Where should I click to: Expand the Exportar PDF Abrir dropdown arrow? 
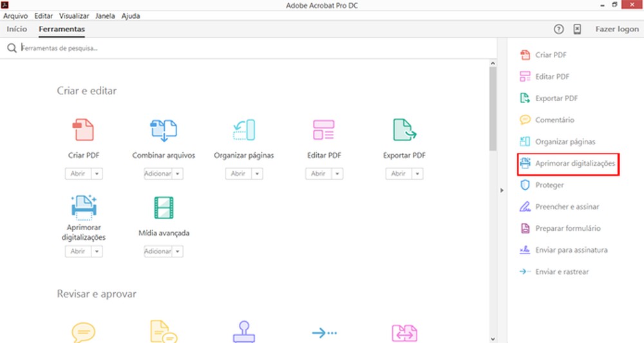point(417,173)
